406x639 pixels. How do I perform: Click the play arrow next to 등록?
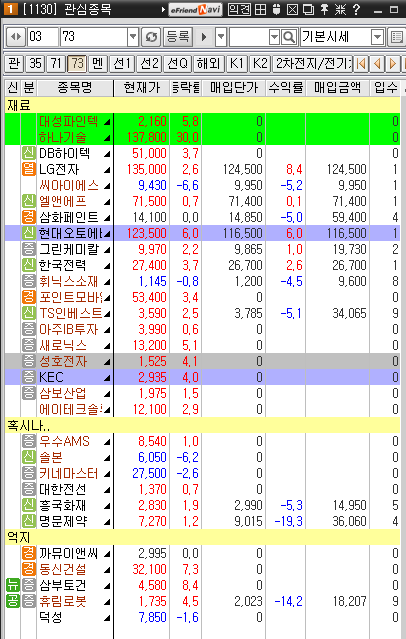pyautogui.click(x=204, y=37)
